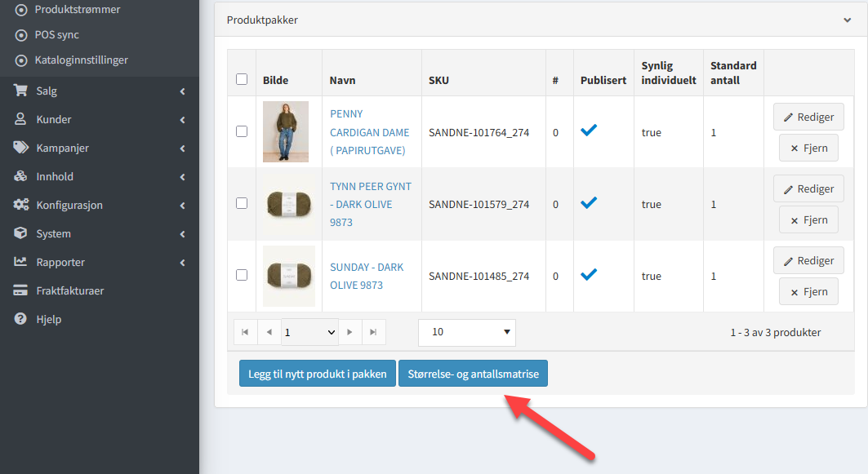
Task: Open the page number dropdown in pager
Action: (309, 332)
